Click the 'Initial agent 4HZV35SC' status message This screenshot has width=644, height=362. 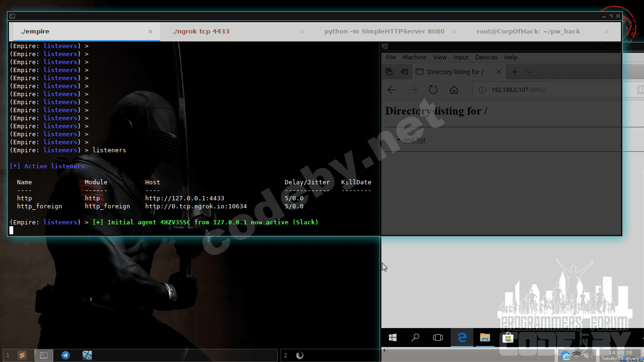point(206,222)
